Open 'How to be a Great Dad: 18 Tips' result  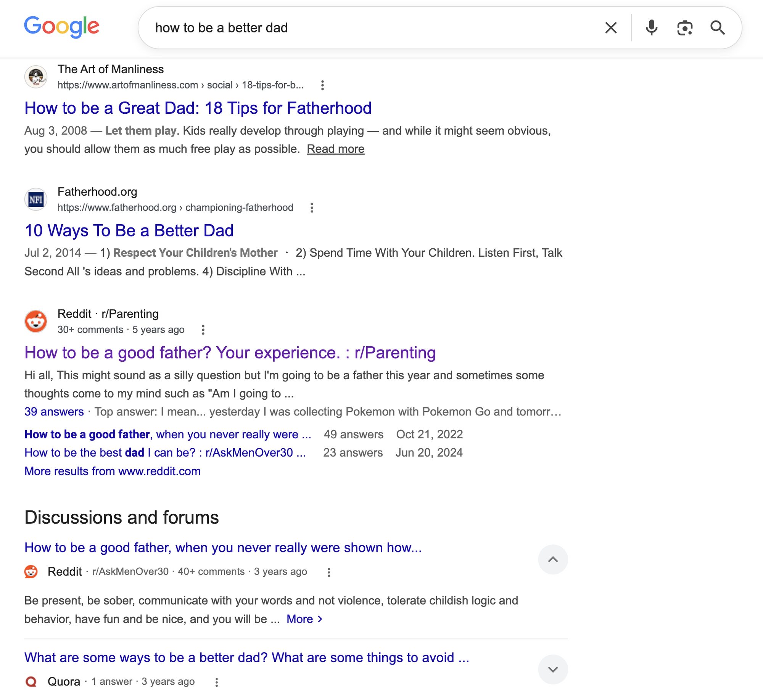(198, 108)
